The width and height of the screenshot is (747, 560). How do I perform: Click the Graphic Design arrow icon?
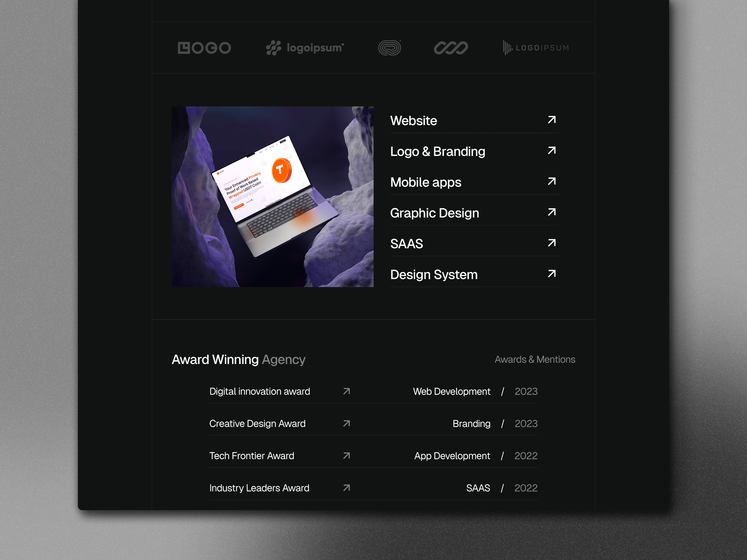point(552,212)
